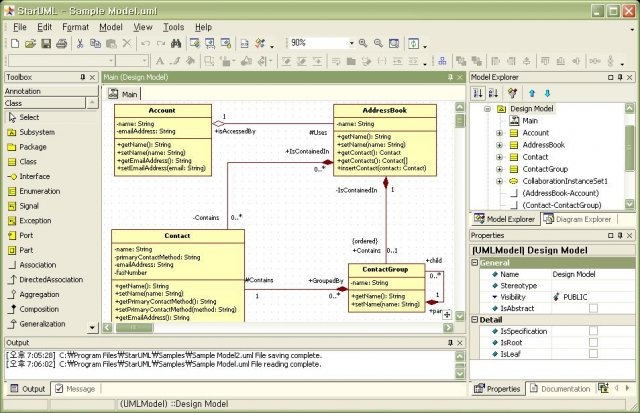
Task: Click the Design Model Name property field
Action: pos(590,274)
